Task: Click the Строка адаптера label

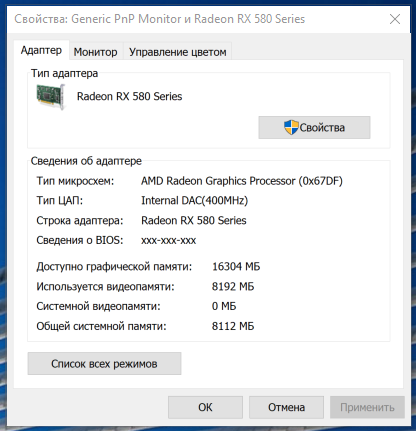Action: pos(80,221)
